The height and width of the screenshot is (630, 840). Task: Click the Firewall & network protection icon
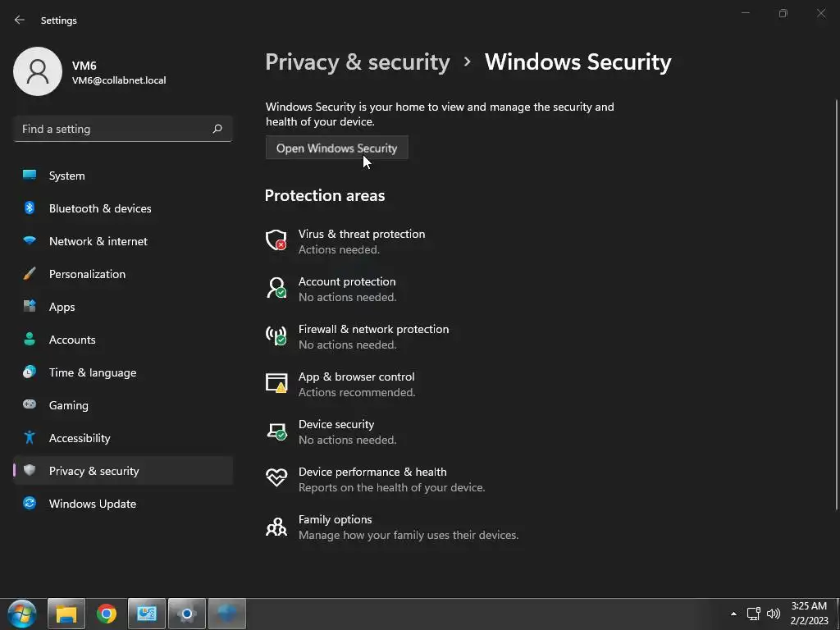click(x=276, y=336)
